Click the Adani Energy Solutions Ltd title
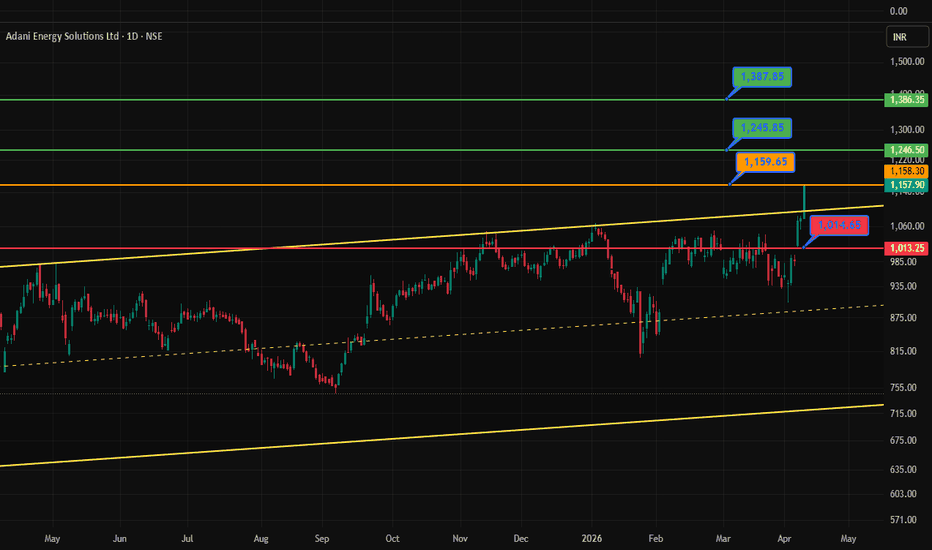932x550 pixels. point(62,36)
